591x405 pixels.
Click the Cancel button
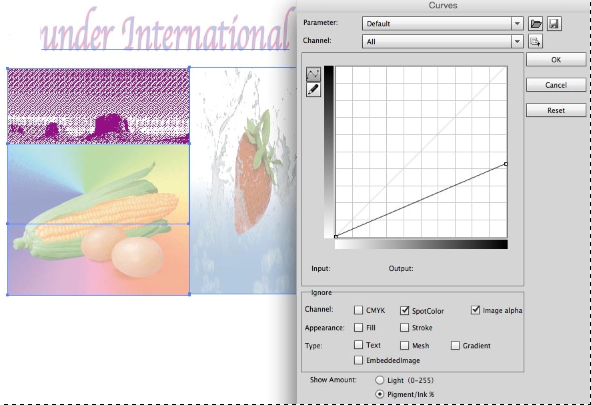(x=556, y=85)
